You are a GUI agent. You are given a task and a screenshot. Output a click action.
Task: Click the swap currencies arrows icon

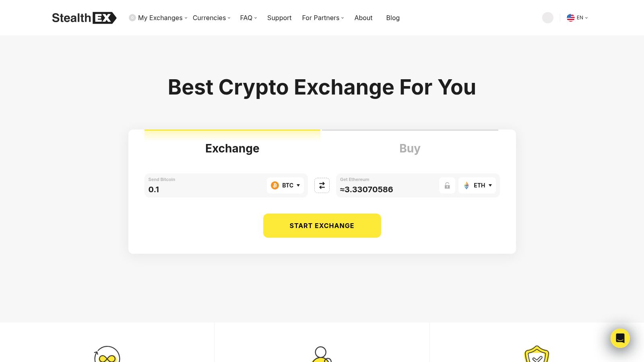322,185
